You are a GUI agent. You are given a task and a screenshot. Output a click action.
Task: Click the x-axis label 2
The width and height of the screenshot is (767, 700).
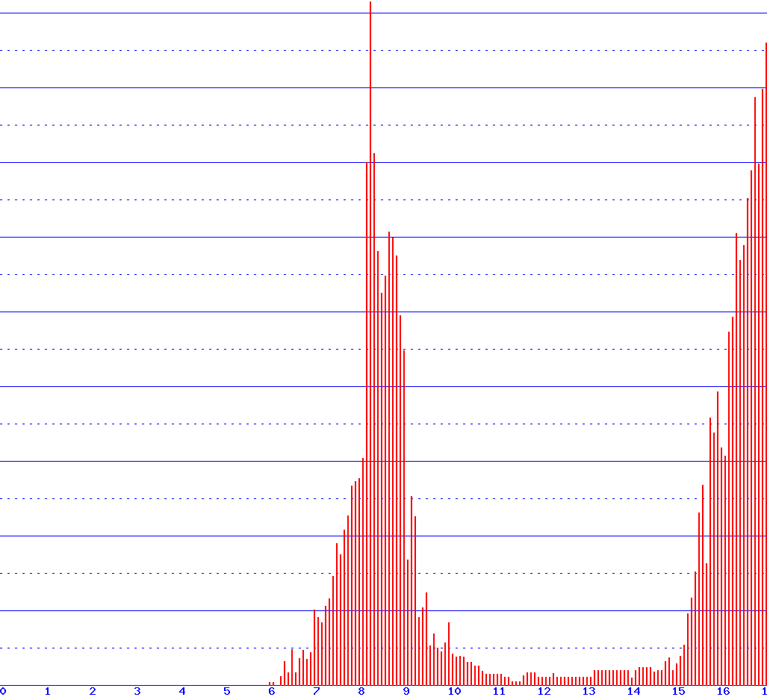[93, 691]
